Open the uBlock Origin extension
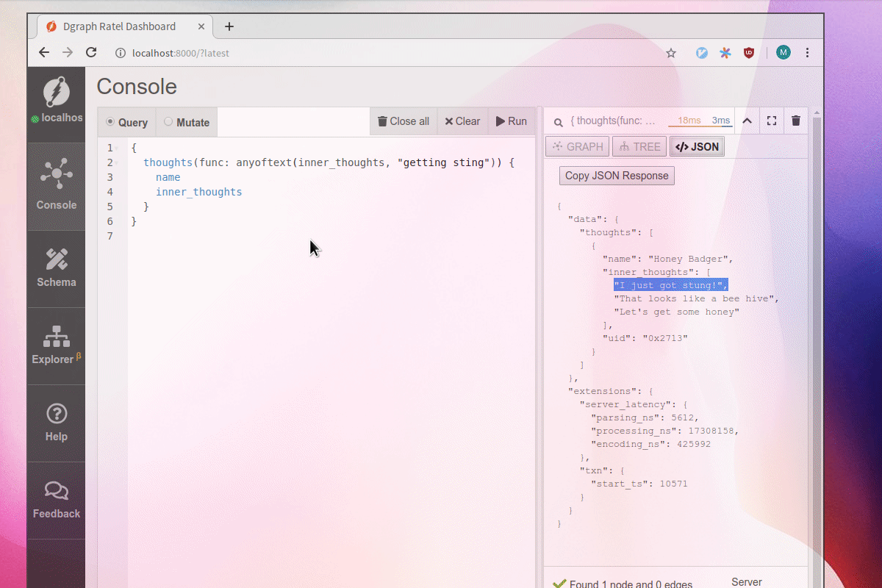The height and width of the screenshot is (588, 882). pyautogui.click(x=749, y=53)
